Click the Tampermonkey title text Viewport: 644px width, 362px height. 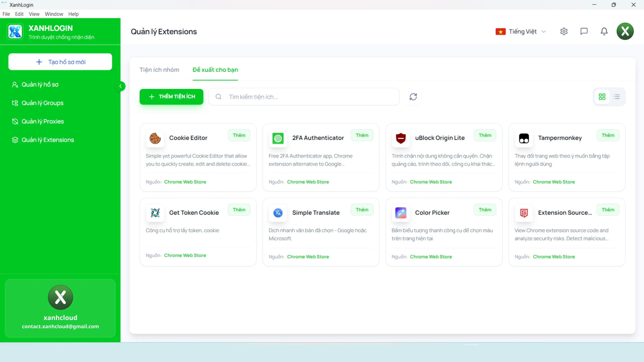pos(560,138)
